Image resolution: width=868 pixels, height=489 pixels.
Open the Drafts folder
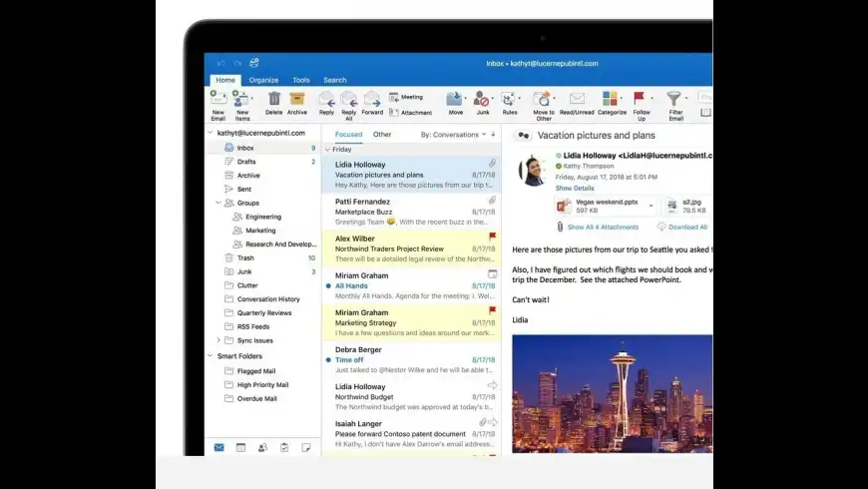click(263, 162)
